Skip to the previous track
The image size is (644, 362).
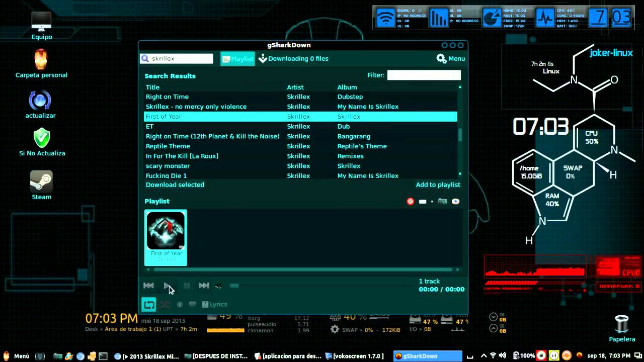pos(148,286)
